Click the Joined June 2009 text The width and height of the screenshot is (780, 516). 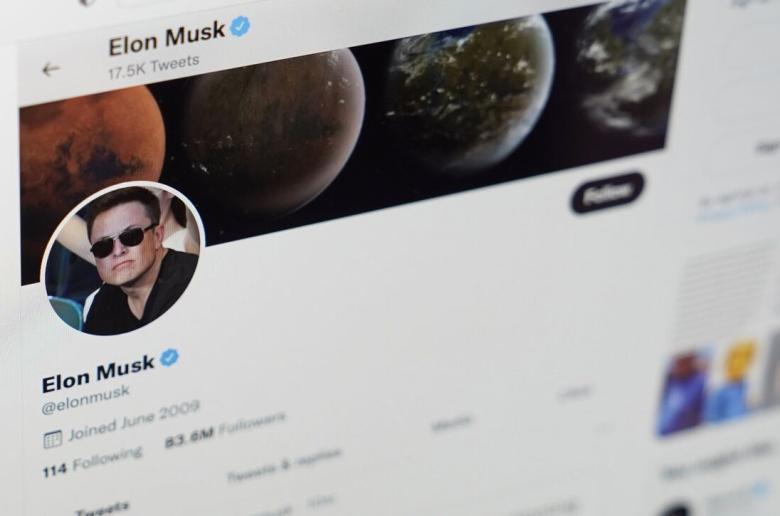coord(134,421)
